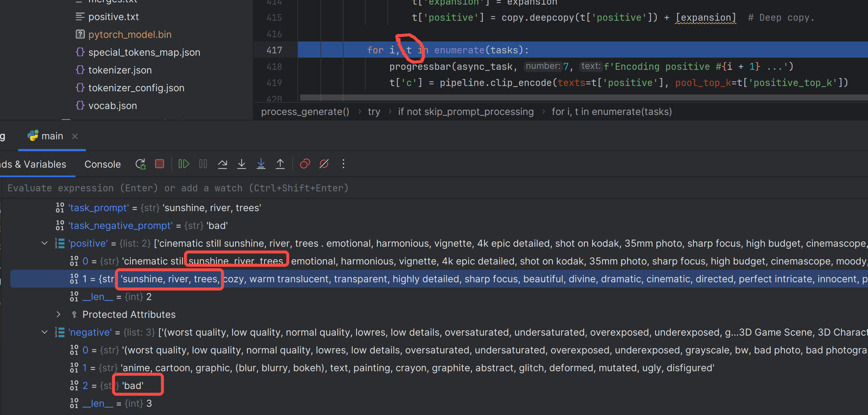The image size is (868, 415).
Task: Pause the running program
Action: point(203,164)
